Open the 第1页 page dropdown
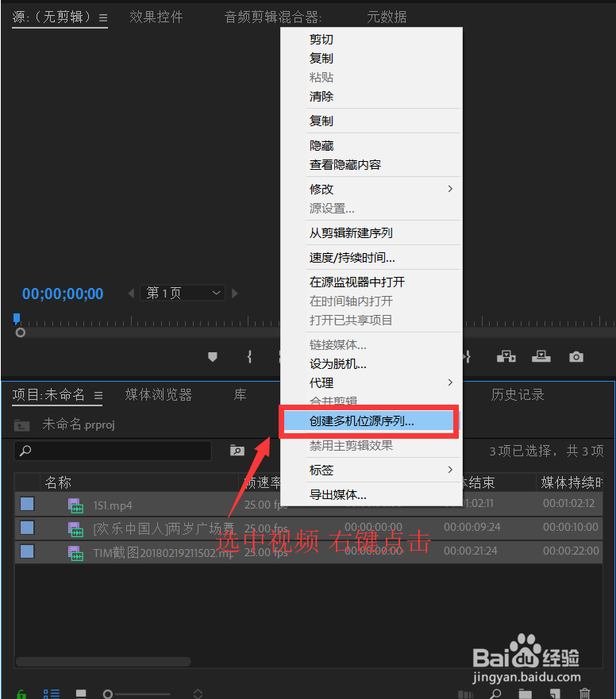616x699 pixels. 183,293
